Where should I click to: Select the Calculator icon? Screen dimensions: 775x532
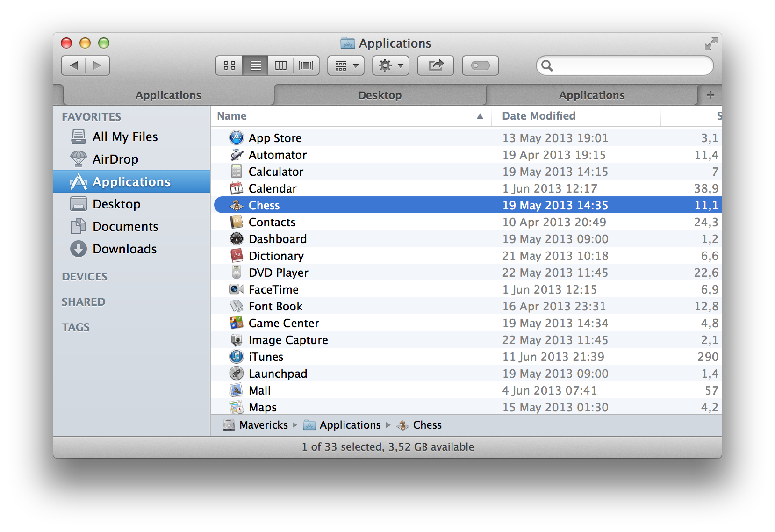coord(237,172)
